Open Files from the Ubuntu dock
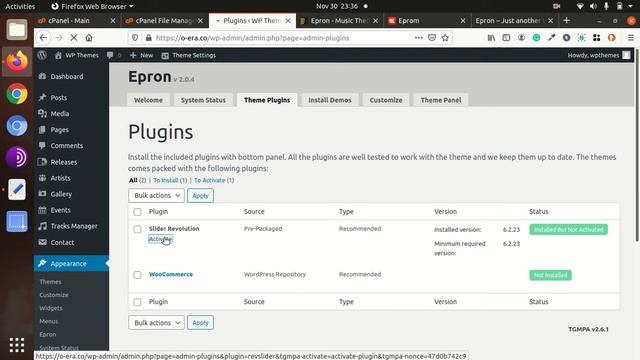The image size is (640, 360). 17,30
